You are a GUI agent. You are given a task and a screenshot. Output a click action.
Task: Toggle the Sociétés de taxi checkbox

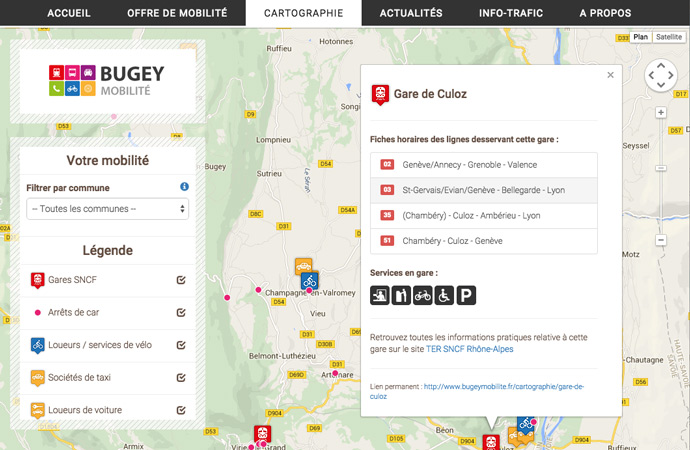point(181,377)
